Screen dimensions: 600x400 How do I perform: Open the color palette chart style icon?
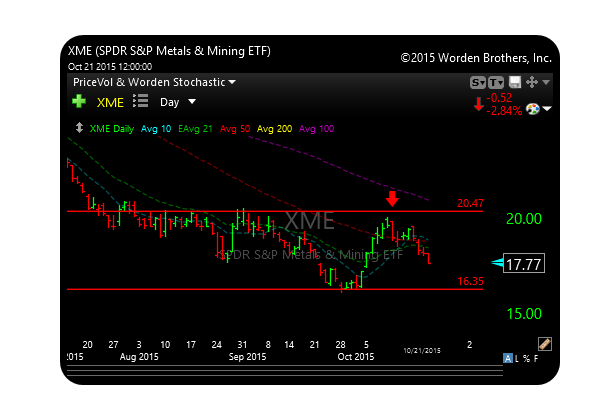(533, 109)
